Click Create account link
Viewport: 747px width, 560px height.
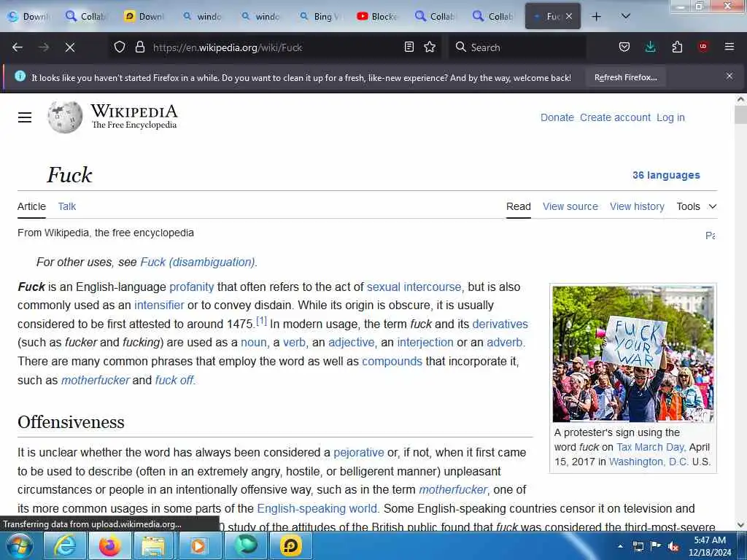coord(615,117)
